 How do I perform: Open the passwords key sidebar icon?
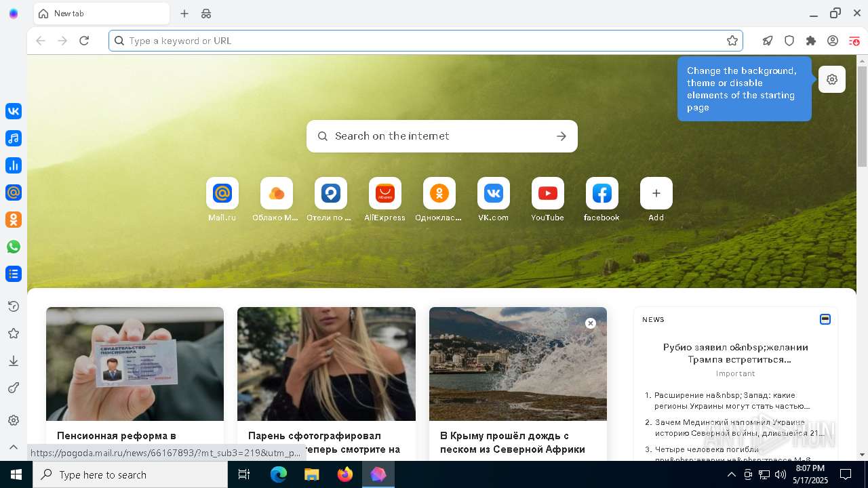(14, 388)
